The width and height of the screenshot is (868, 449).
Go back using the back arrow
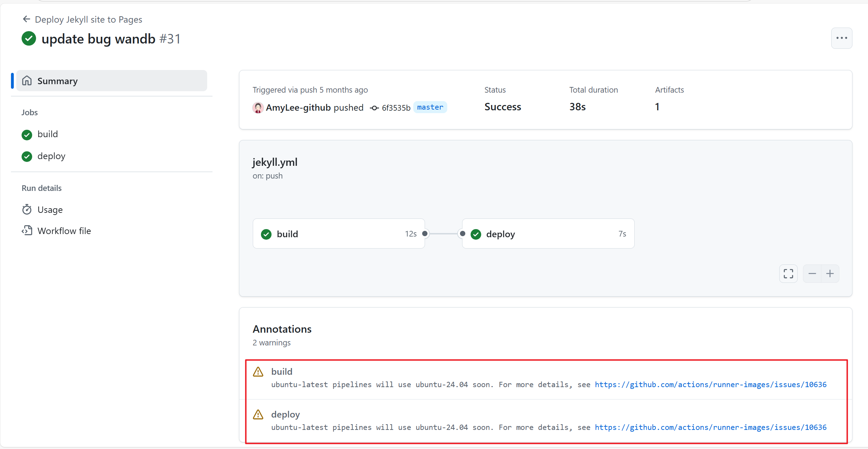click(x=26, y=19)
